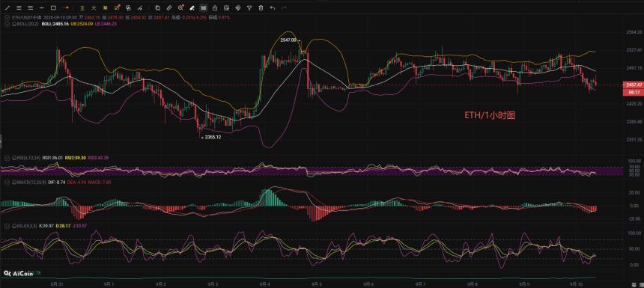Screen dimensions: 644x288
Task: Collapse the BOLL indicator legend
Action: (7, 24)
